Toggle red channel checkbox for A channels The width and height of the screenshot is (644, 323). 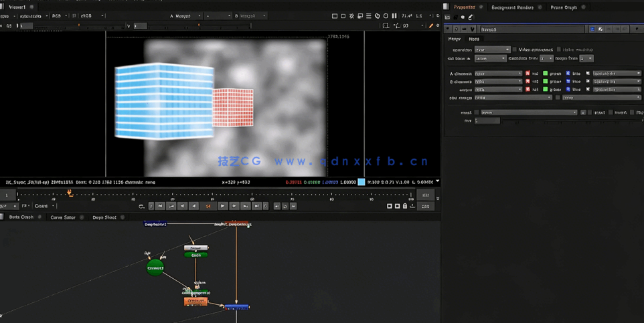point(528,74)
